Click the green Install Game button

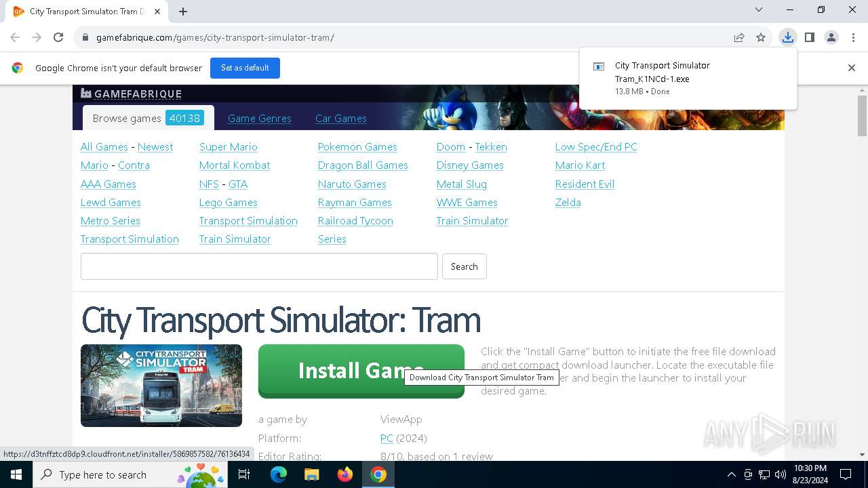(361, 371)
